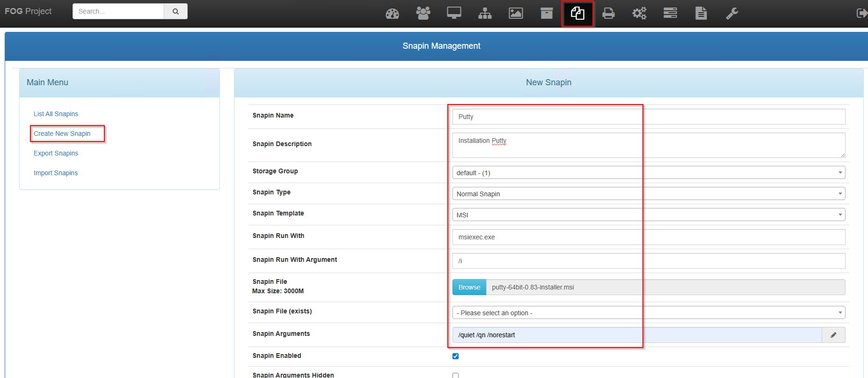Expand the Storage Group dropdown

click(649, 173)
